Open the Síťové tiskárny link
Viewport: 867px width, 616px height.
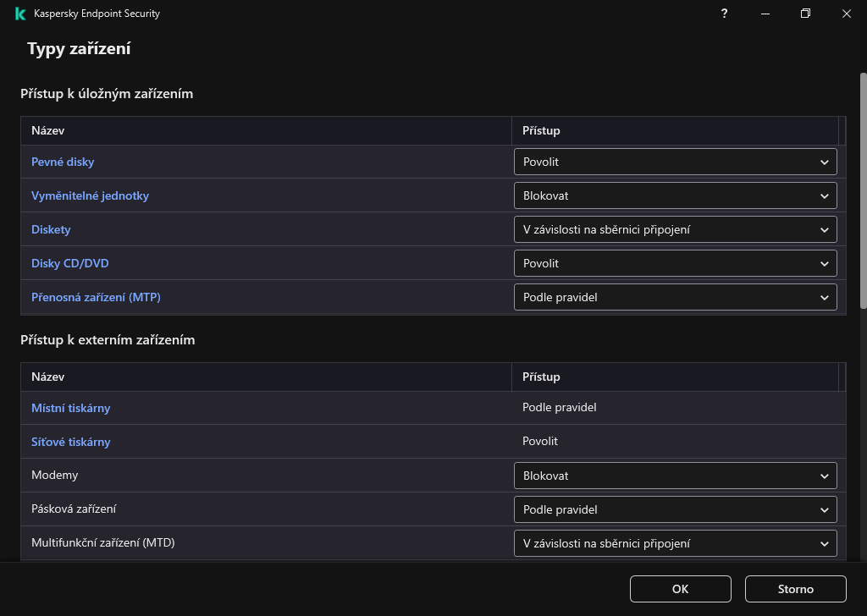70,442
